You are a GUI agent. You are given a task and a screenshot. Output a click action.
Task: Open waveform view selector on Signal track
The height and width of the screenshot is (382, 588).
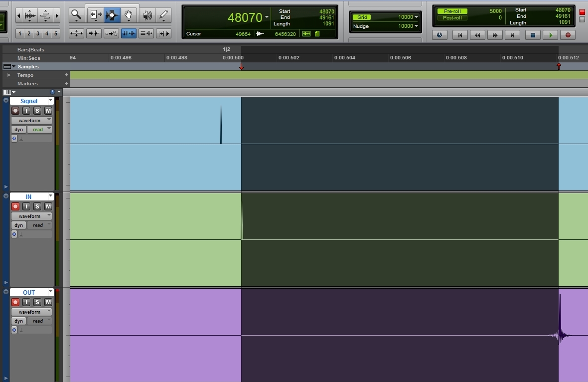(x=31, y=121)
